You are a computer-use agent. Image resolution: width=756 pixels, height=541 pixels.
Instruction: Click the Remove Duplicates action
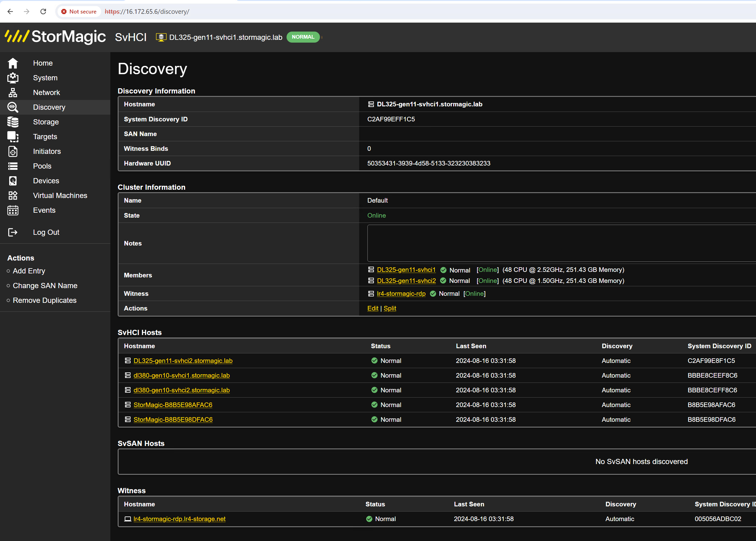[x=45, y=300]
